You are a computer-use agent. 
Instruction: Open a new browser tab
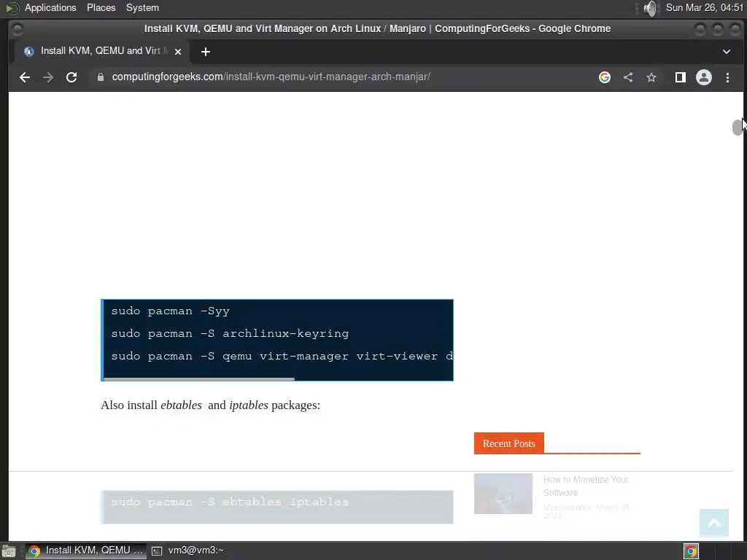click(x=205, y=52)
